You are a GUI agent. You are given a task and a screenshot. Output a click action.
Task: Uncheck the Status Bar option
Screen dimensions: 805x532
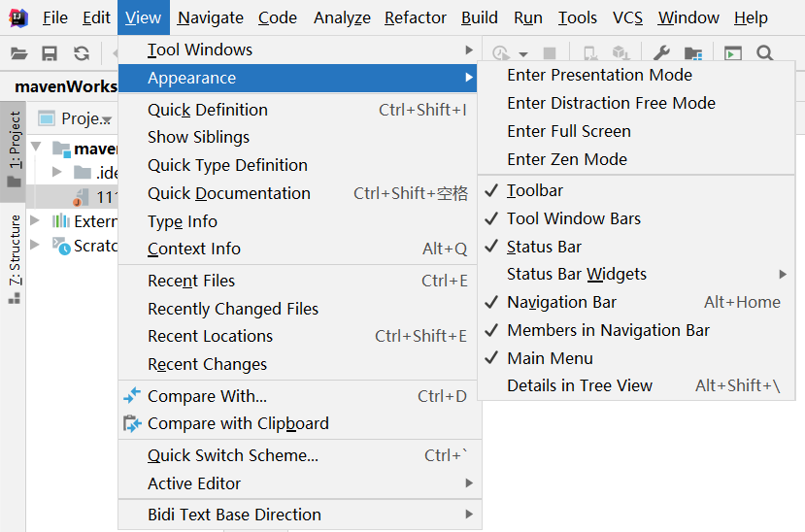tap(544, 247)
